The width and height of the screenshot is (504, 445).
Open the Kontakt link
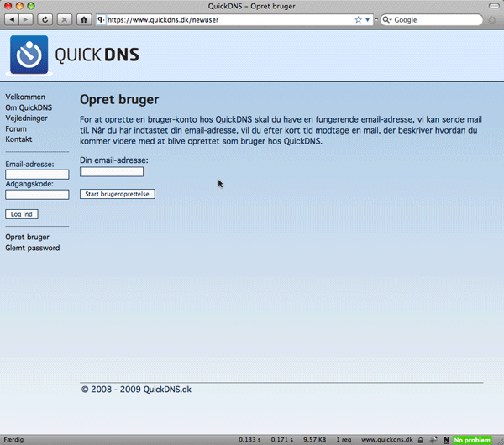tap(18, 139)
